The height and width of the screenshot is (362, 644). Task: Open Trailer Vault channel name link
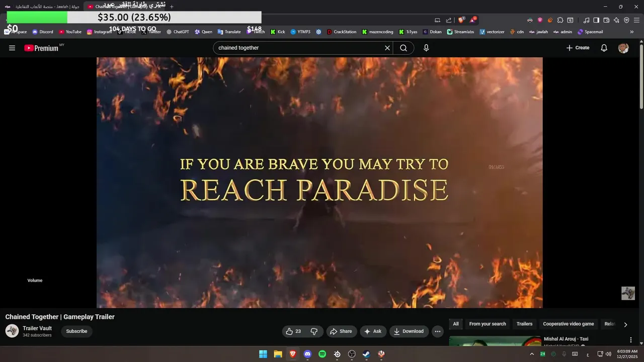(x=37, y=328)
